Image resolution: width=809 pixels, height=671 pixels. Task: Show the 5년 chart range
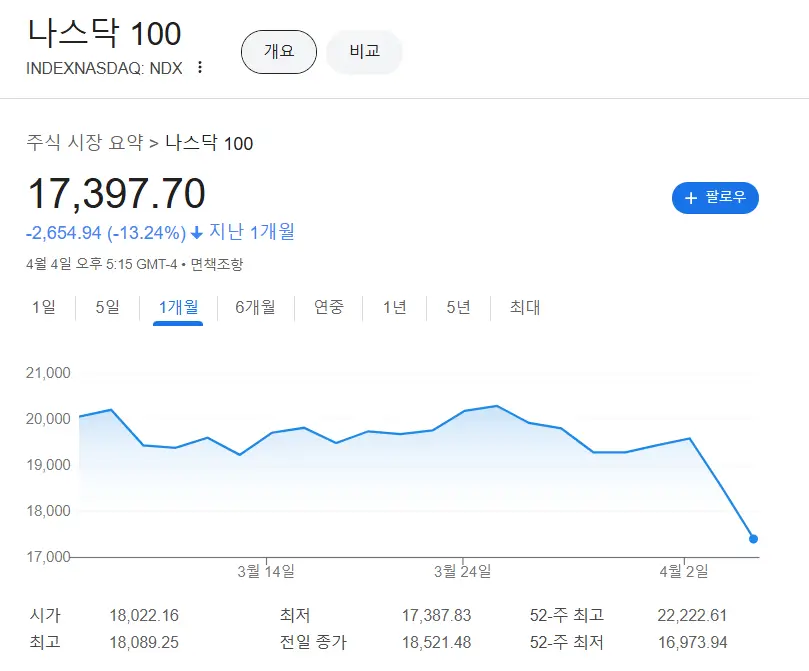458,307
